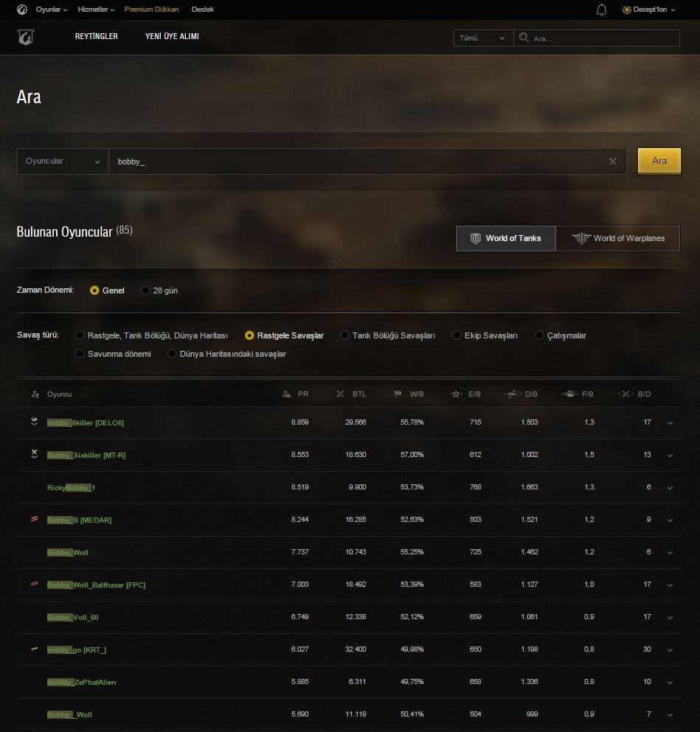Click DELO6 clan rank icon beside bobby_Skiller
Image resolution: width=700 pixels, height=732 pixels.
point(34,422)
